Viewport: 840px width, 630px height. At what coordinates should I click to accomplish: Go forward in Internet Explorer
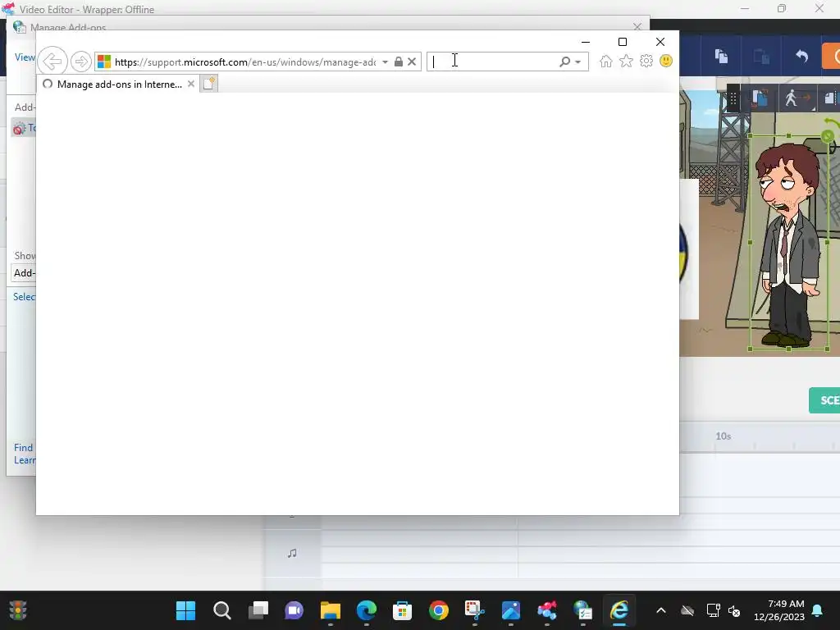pyautogui.click(x=81, y=62)
